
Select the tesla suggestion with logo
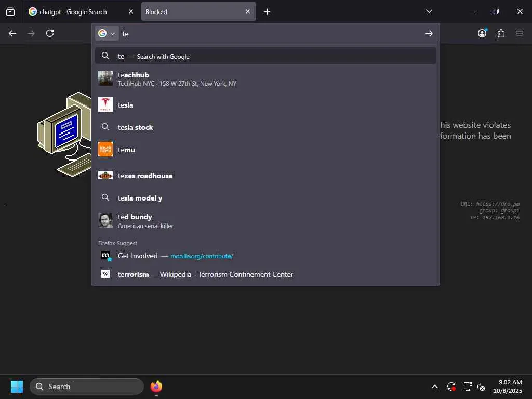(265, 105)
